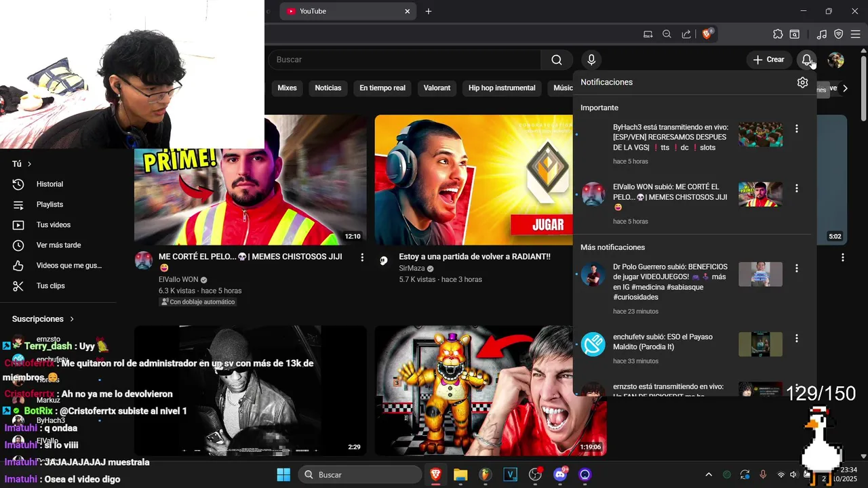Show hidden system tray icons chevron
This screenshot has height=488, width=868.
tap(709, 474)
